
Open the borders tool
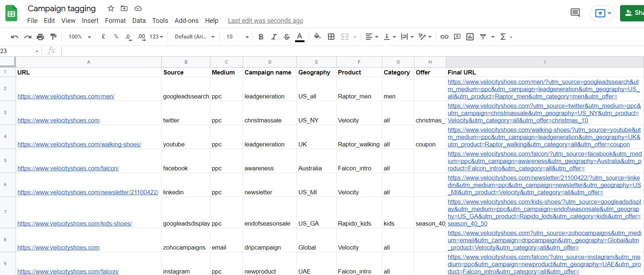331,37
